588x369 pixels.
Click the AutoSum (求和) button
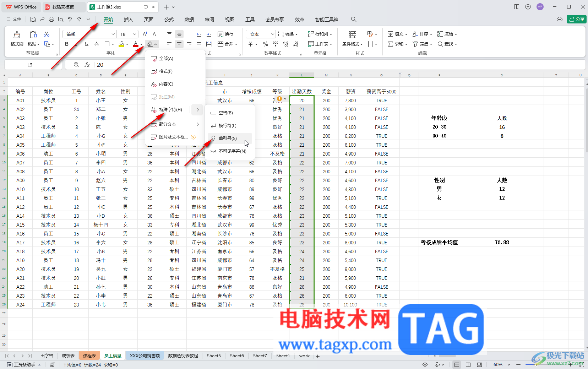point(397,44)
